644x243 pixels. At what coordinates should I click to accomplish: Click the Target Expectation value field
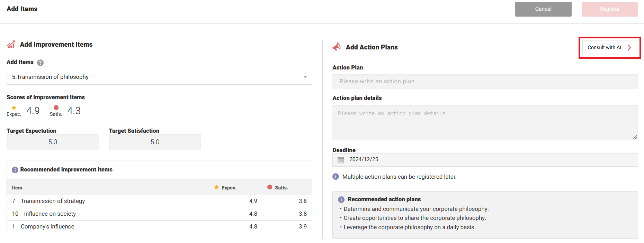(53, 142)
